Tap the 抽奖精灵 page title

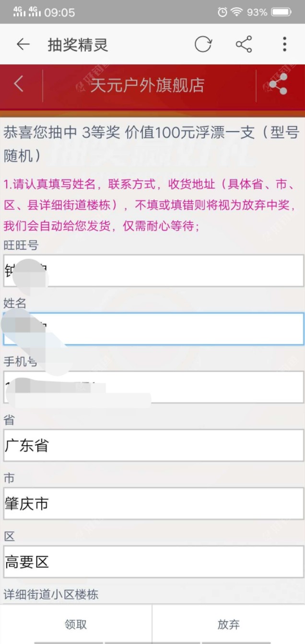point(78,45)
